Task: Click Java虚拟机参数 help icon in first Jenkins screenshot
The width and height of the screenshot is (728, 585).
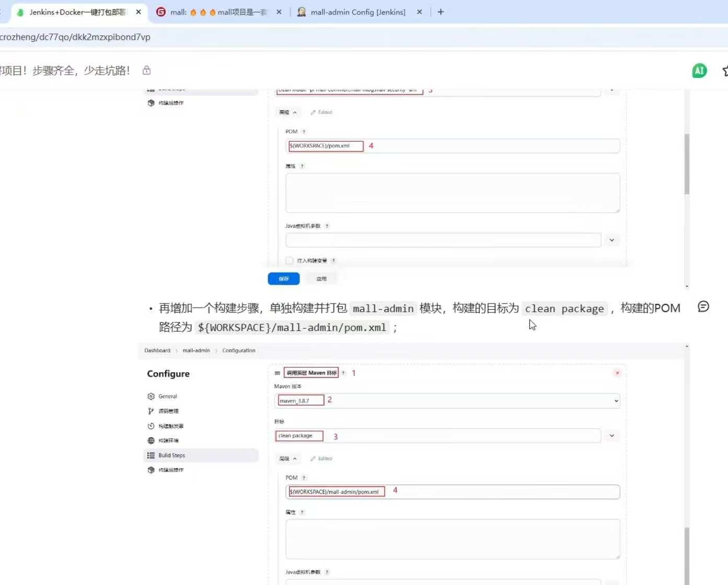Action: coord(327,226)
